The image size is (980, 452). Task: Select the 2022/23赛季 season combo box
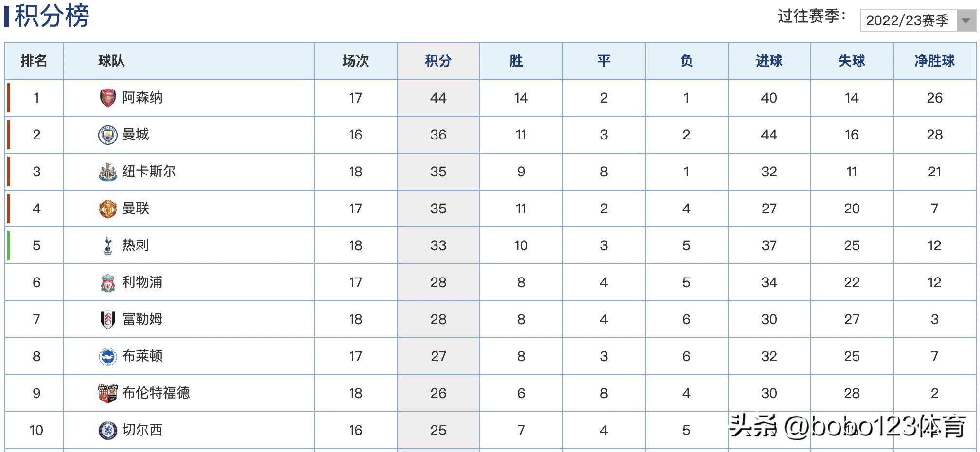pos(918,20)
